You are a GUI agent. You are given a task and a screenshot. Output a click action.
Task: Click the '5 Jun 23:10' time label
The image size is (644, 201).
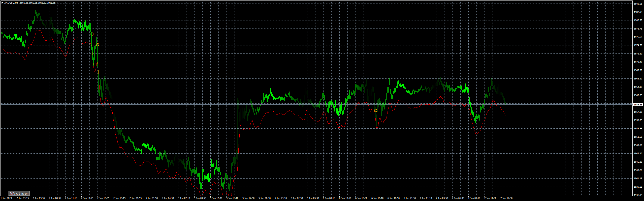point(281,198)
